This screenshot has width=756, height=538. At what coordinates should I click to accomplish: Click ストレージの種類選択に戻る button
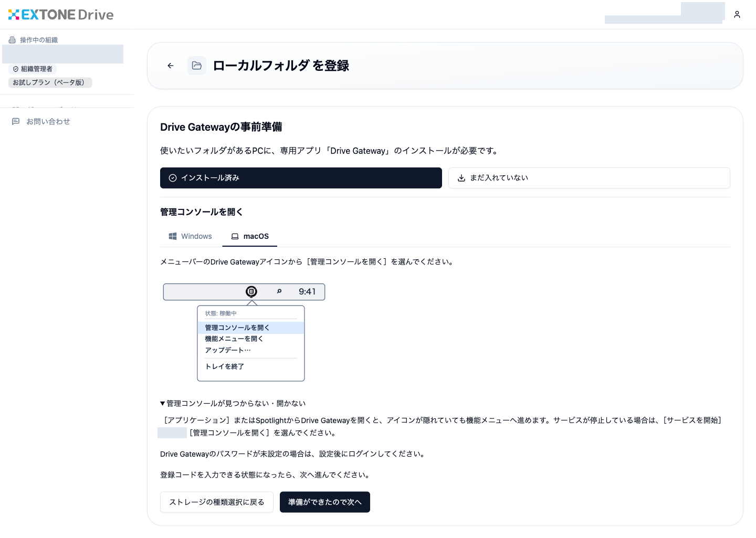click(217, 502)
